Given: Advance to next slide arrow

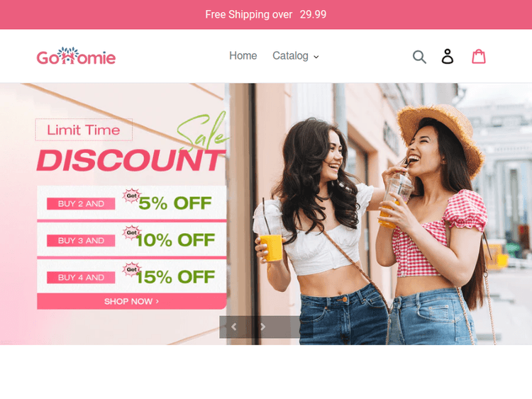Looking at the screenshot, I should point(263,327).
